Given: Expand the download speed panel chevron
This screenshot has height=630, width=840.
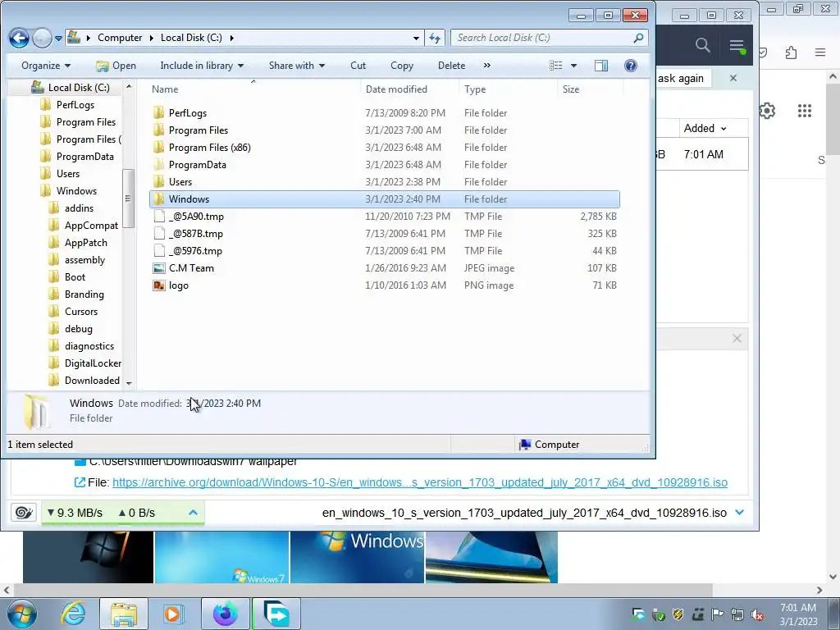Looking at the screenshot, I should [193, 513].
